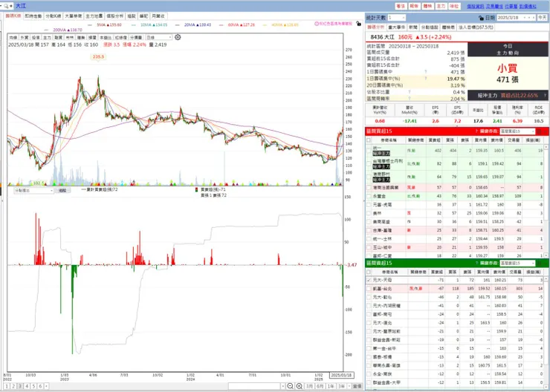The width and height of the screenshot is (550, 392).
Task: Click the 3月 range button
Action: click(x=310, y=386)
